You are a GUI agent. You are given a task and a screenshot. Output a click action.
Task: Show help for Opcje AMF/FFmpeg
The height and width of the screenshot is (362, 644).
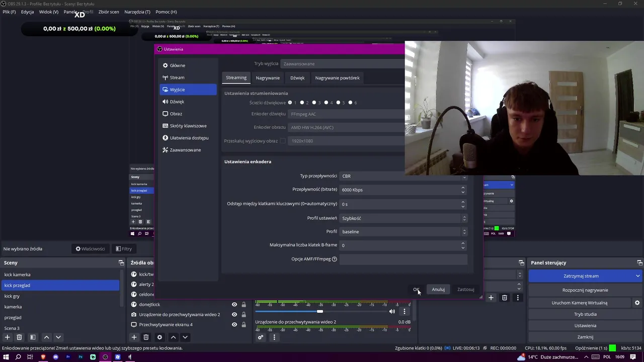334,259
